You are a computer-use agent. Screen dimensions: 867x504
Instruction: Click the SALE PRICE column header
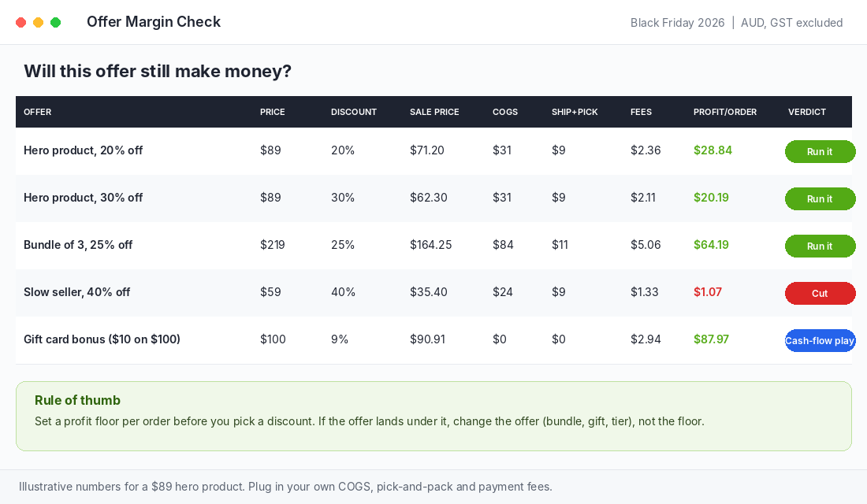pyautogui.click(x=434, y=112)
